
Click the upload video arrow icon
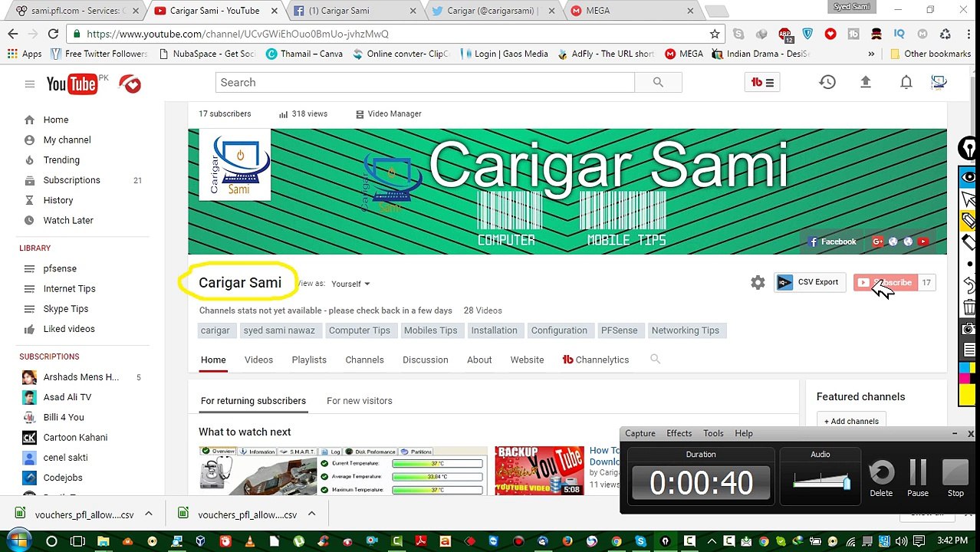coord(866,82)
